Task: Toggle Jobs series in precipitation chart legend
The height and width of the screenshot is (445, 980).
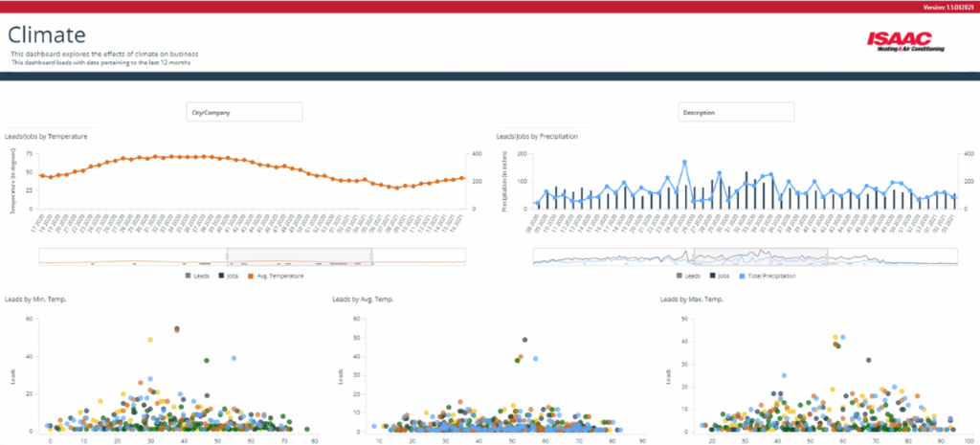Action: (720, 276)
